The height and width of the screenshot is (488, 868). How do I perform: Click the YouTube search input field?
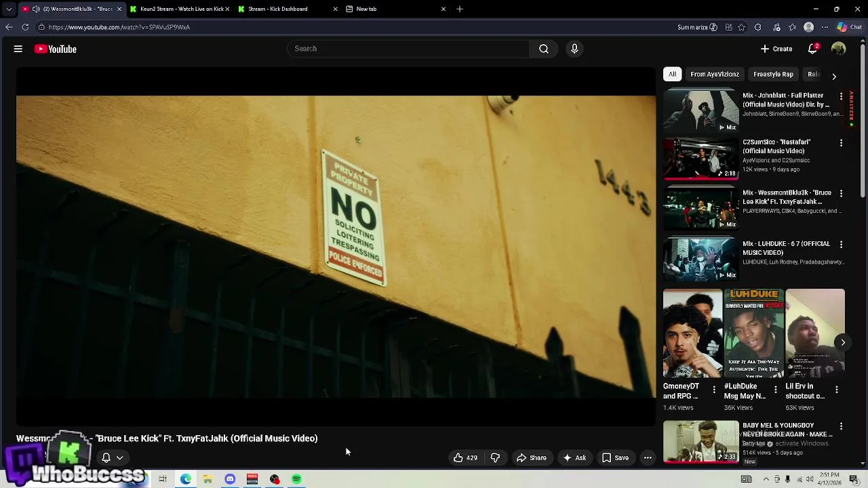(408, 49)
